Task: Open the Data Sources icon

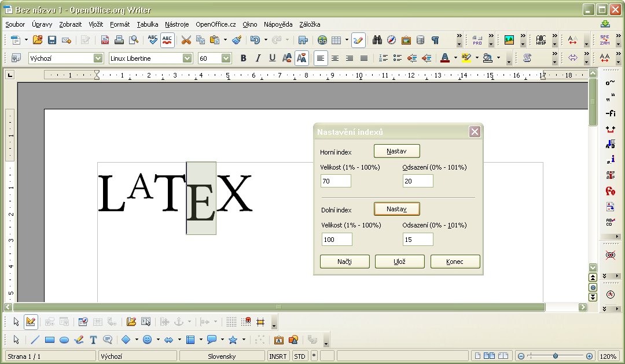Action: tap(420, 40)
